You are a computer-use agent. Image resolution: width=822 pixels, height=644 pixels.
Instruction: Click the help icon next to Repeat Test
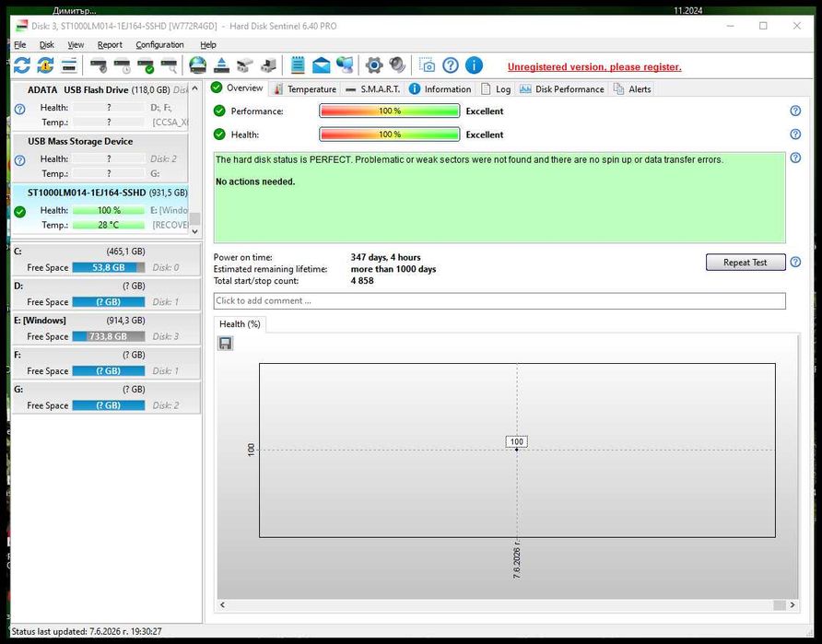click(x=795, y=262)
